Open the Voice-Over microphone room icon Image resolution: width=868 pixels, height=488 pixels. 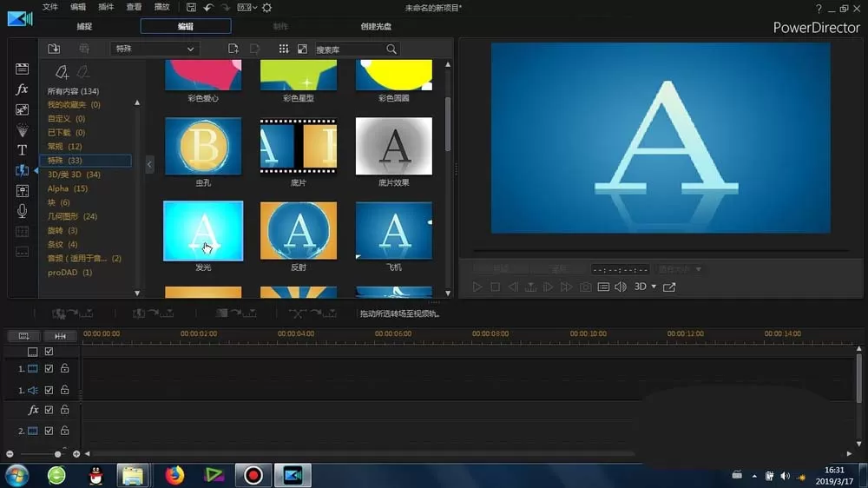click(x=22, y=211)
